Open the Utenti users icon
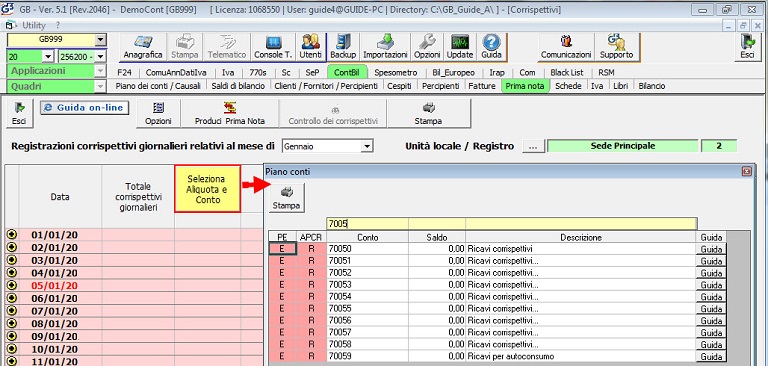 (311, 48)
